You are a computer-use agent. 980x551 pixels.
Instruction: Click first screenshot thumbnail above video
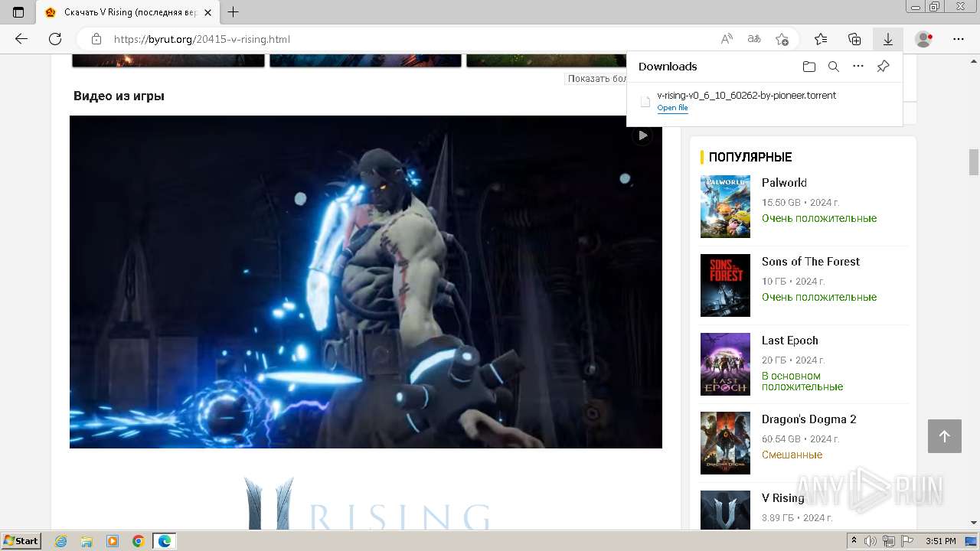(168, 60)
